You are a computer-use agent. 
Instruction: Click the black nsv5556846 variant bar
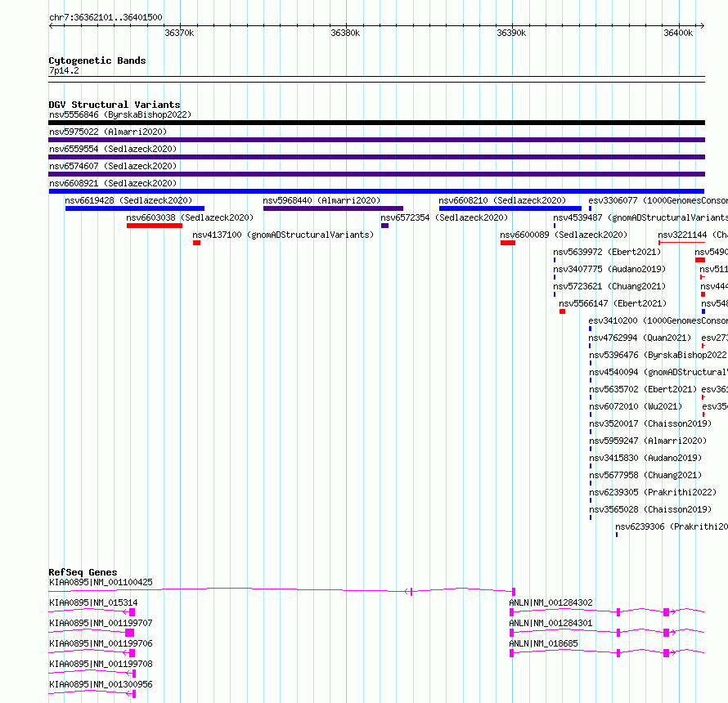[x=376, y=123]
